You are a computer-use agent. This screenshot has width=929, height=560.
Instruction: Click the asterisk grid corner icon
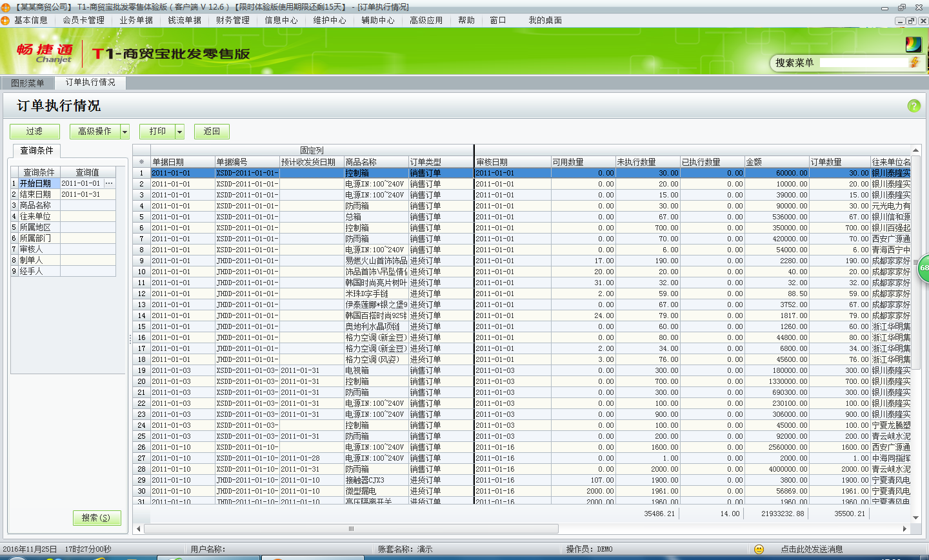click(141, 162)
